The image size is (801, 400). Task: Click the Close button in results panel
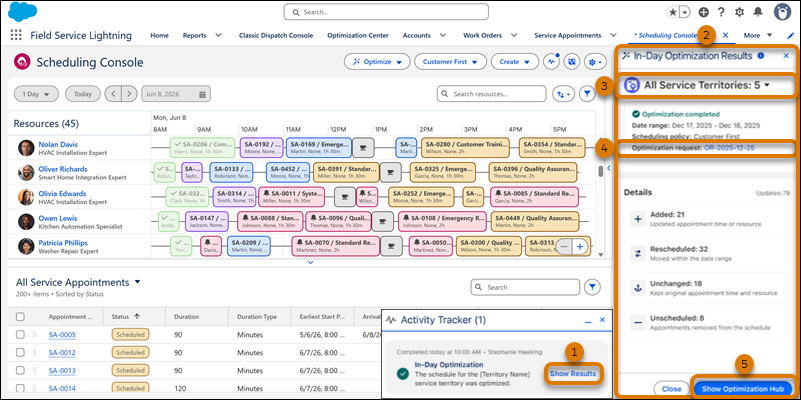(x=672, y=389)
